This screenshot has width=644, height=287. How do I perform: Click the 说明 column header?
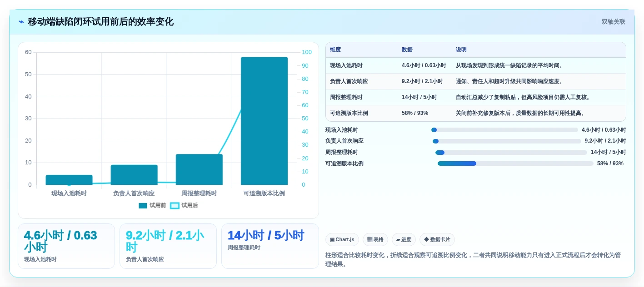(x=461, y=50)
